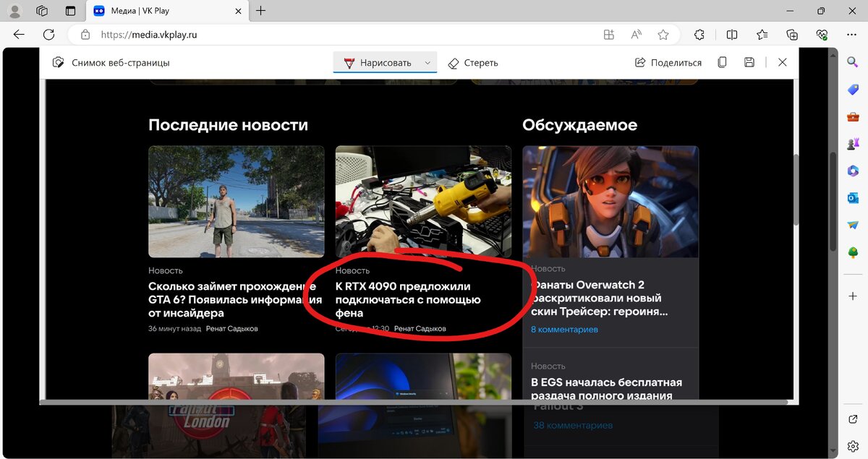Open the Games icon in the sidebar

tap(852, 143)
